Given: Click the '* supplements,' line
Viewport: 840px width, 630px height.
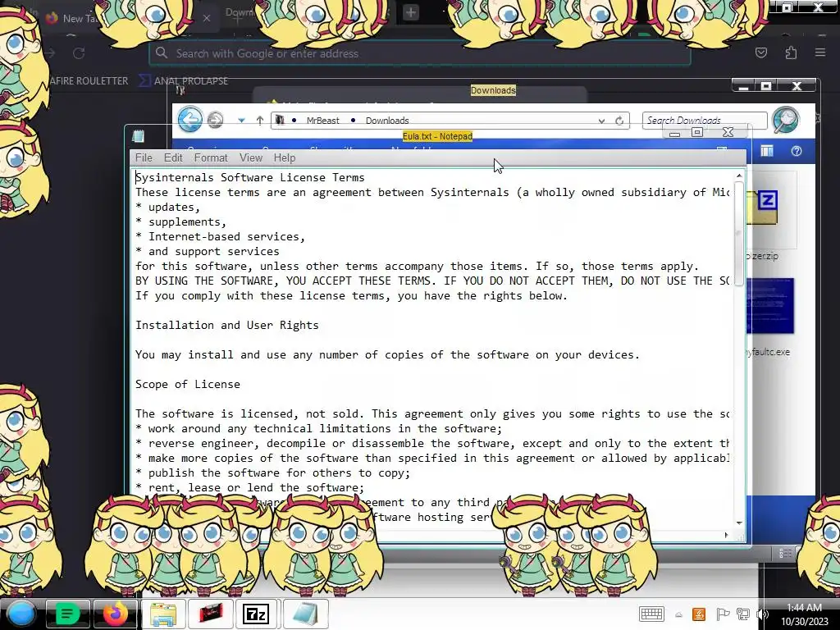Looking at the screenshot, I should [x=181, y=221].
